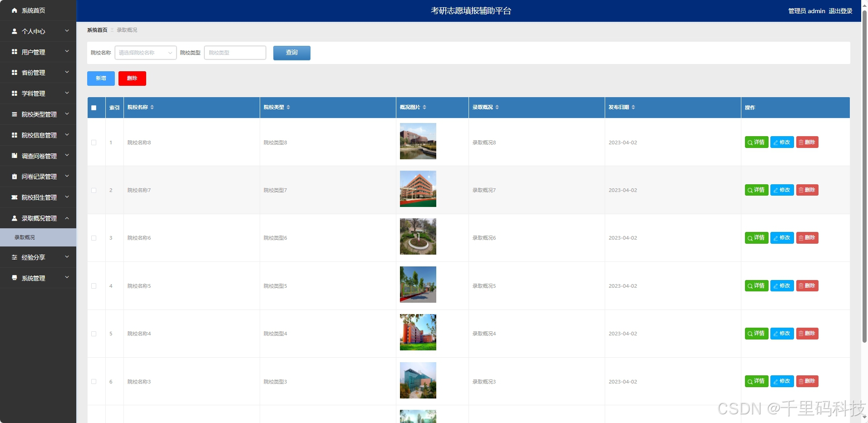868x423 pixels.
Task: Check the row for 院校名称8
Action: click(94, 143)
